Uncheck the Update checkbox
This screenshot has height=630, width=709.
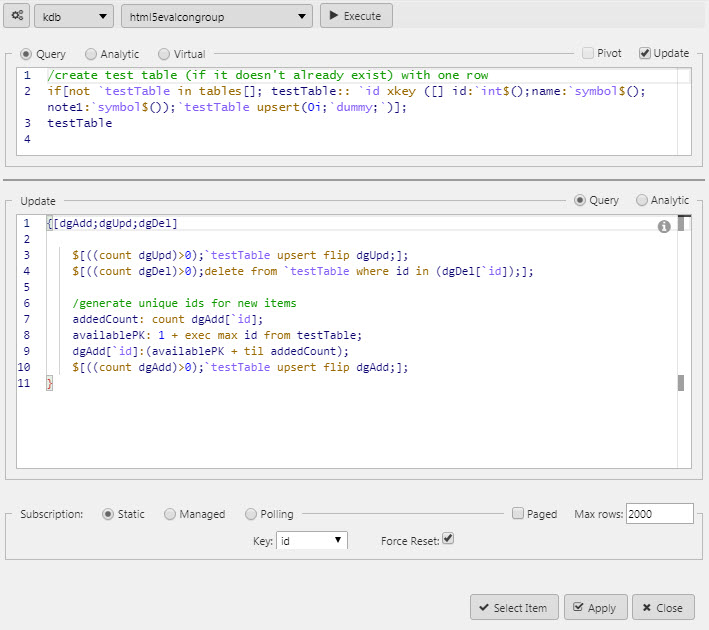point(645,53)
